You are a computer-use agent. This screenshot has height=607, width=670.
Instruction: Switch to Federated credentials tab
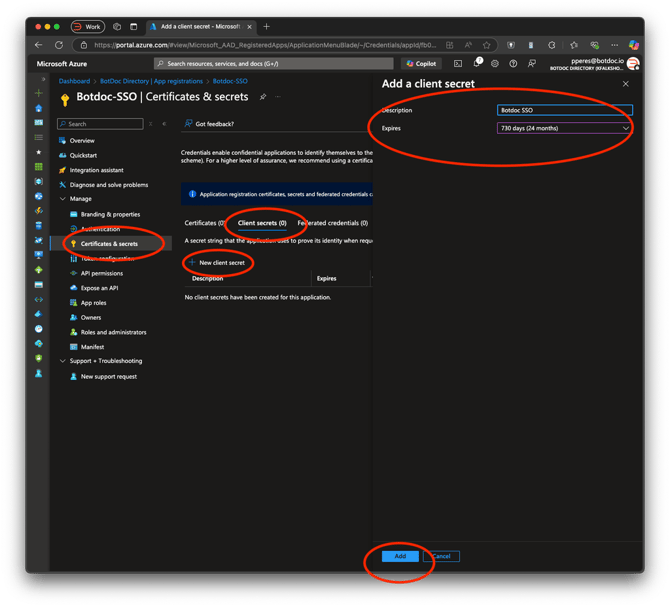tap(332, 223)
